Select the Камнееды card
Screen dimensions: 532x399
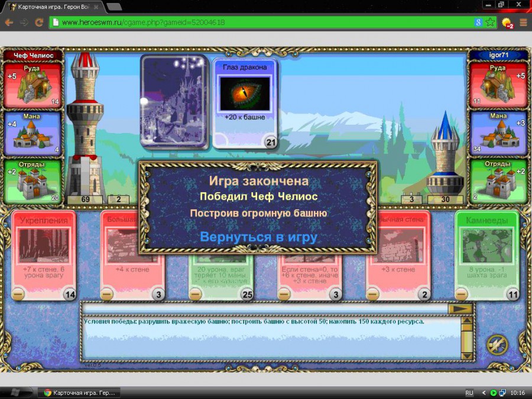tap(487, 255)
